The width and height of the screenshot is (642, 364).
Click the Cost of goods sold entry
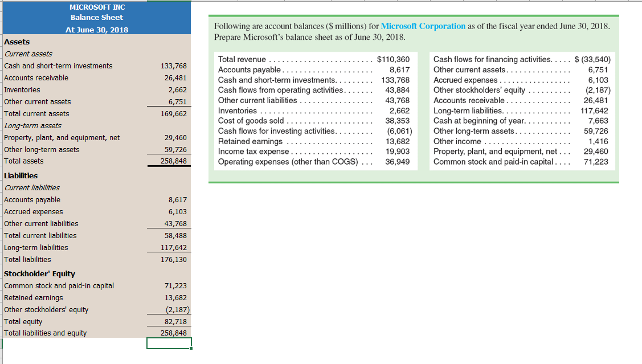(314, 121)
